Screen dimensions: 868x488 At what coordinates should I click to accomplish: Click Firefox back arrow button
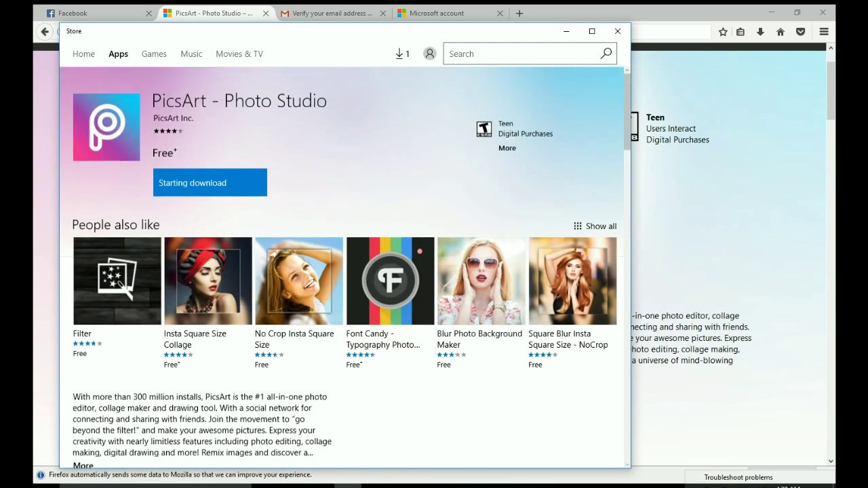45,32
